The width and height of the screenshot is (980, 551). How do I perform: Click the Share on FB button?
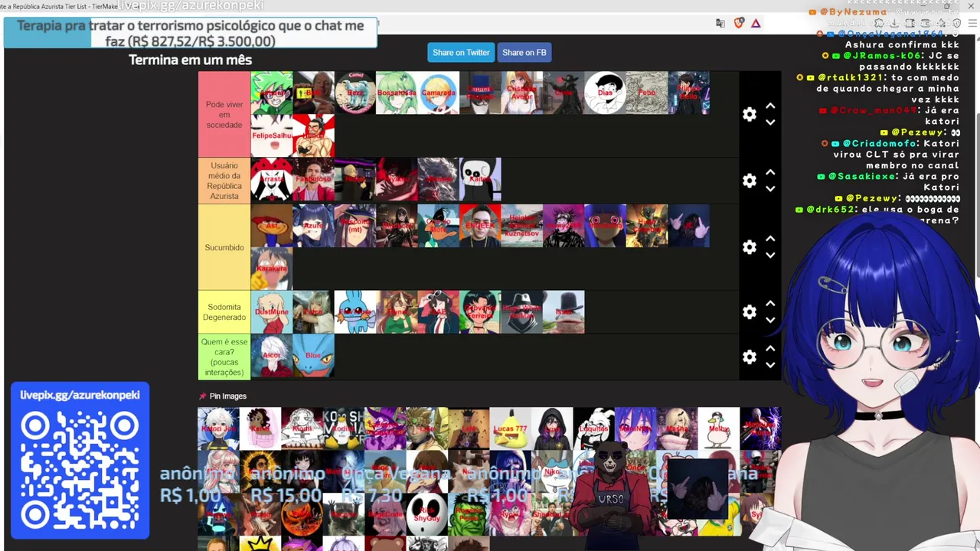pyautogui.click(x=524, y=53)
